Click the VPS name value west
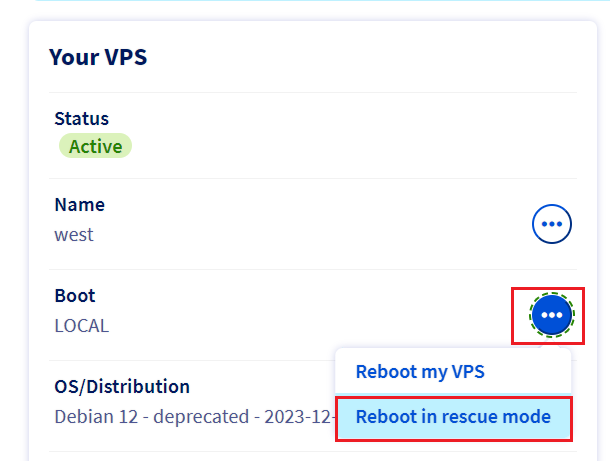 (74, 235)
